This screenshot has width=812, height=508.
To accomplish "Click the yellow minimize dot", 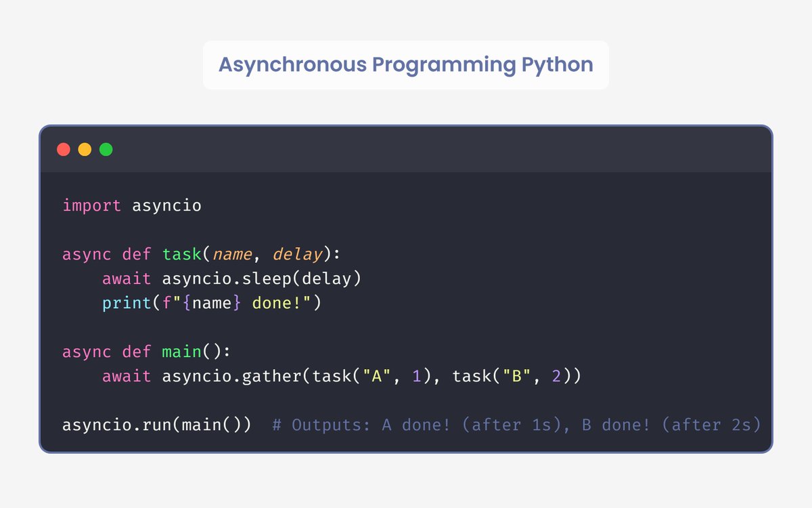I will pos(85,150).
